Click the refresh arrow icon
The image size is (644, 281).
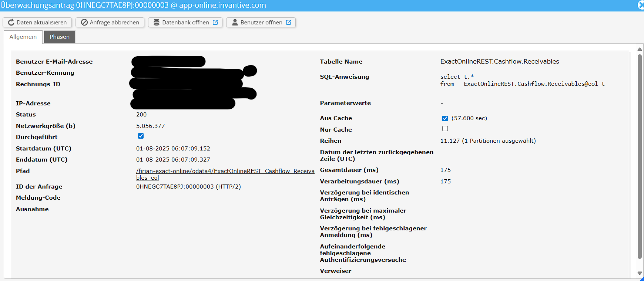[11, 23]
